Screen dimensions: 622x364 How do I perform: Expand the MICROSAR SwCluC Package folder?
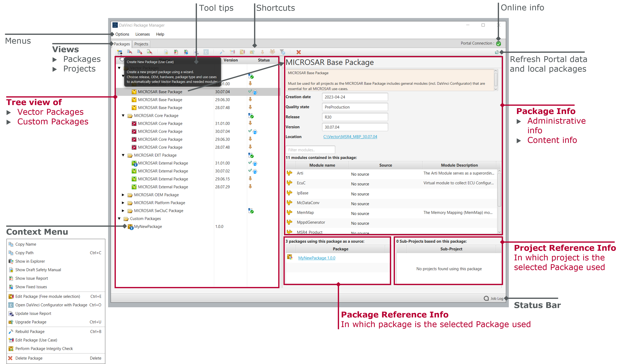pyautogui.click(x=123, y=211)
